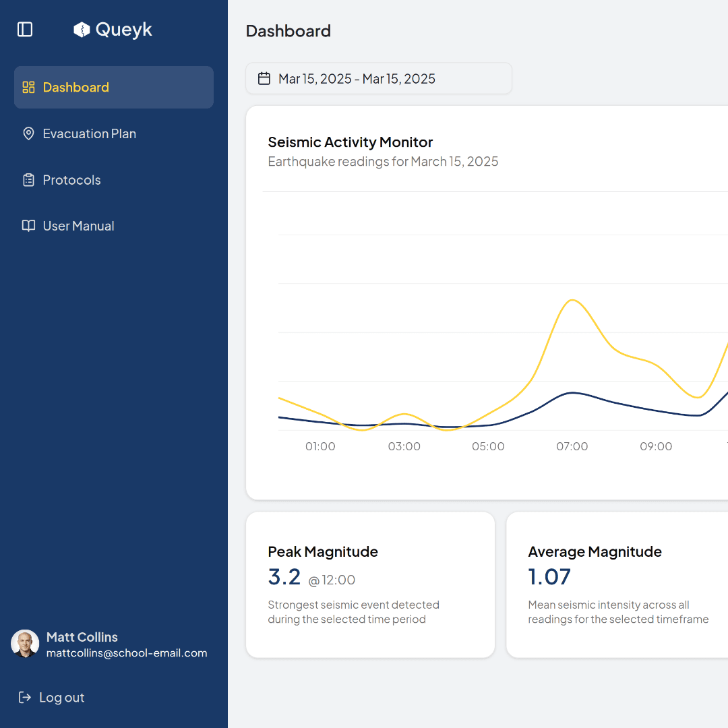Click the mattcollins@school-email.com address

127,653
